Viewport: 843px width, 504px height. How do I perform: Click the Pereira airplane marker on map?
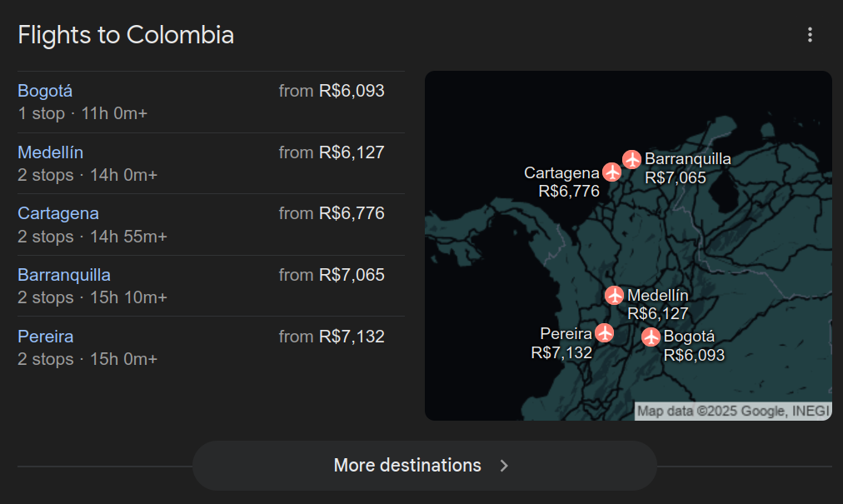click(605, 333)
